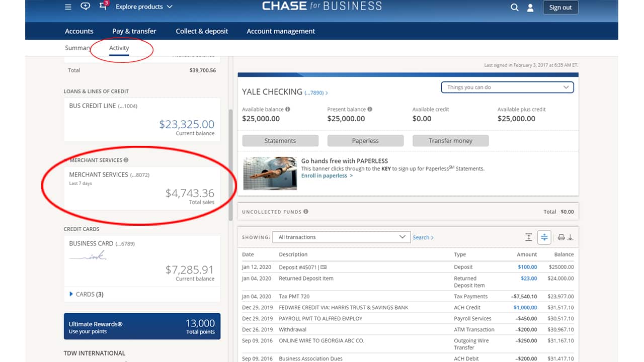Screen dimensions: 644x362
Task: Click the Paperless button
Action: tap(365, 141)
